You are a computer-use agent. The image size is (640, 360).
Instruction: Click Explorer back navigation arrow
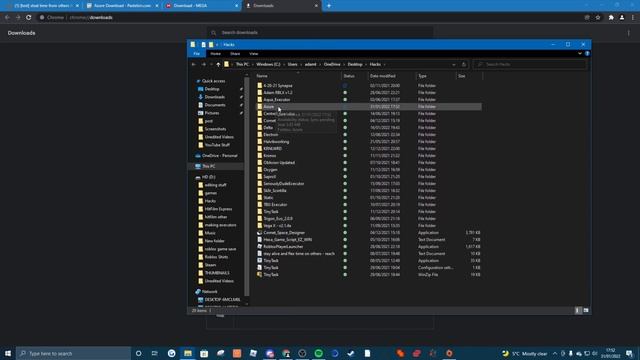193,64
